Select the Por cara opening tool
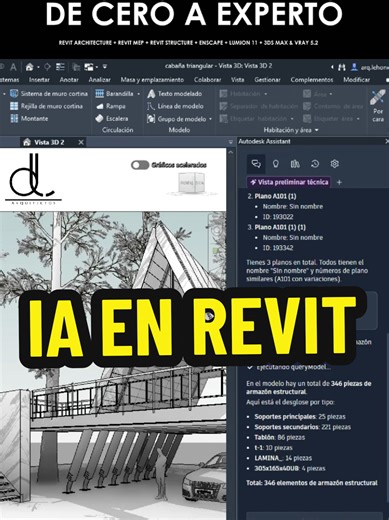The width and height of the screenshot is (389, 520). pyautogui.click(x=378, y=106)
